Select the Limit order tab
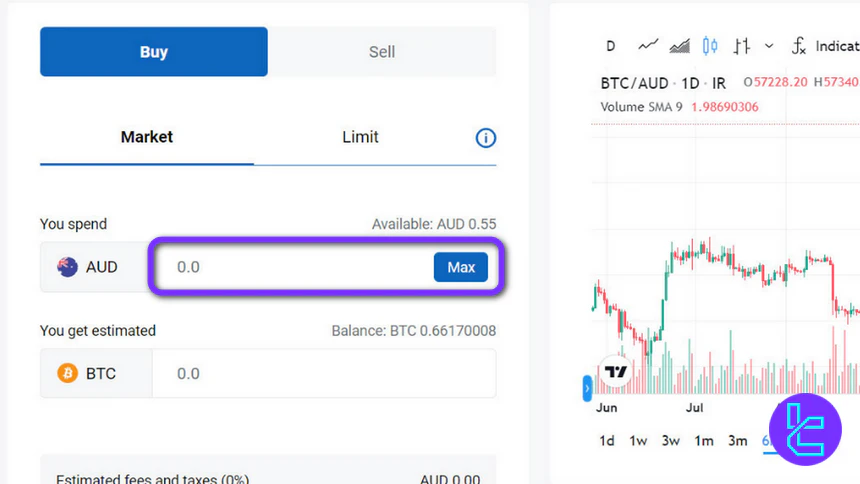 pyautogui.click(x=360, y=137)
